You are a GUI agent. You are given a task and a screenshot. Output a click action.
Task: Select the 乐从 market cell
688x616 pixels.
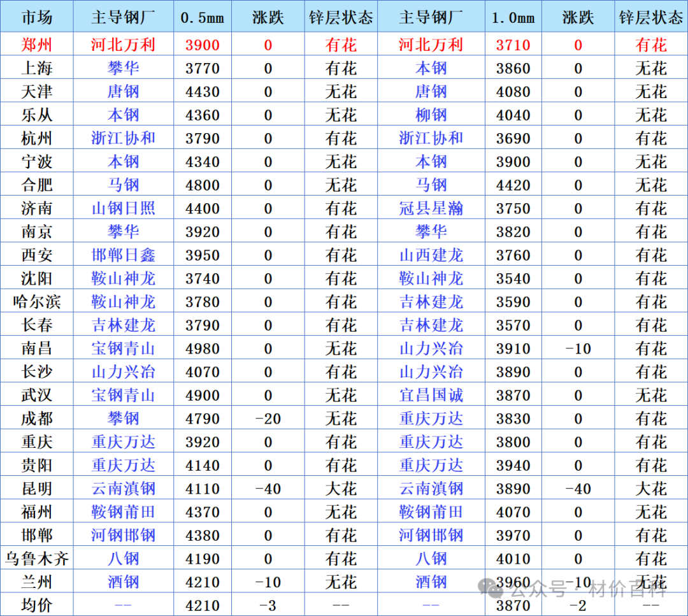click(x=37, y=115)
